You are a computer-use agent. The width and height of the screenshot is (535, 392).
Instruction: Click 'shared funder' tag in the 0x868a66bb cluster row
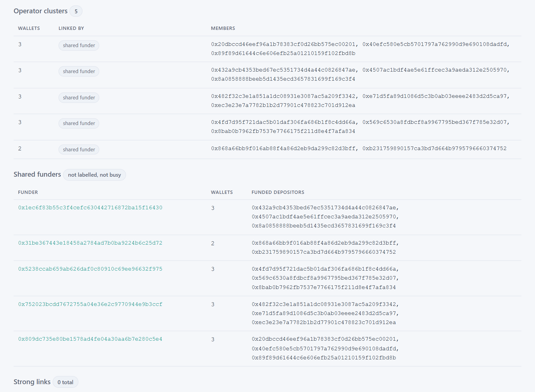point(79,149)
